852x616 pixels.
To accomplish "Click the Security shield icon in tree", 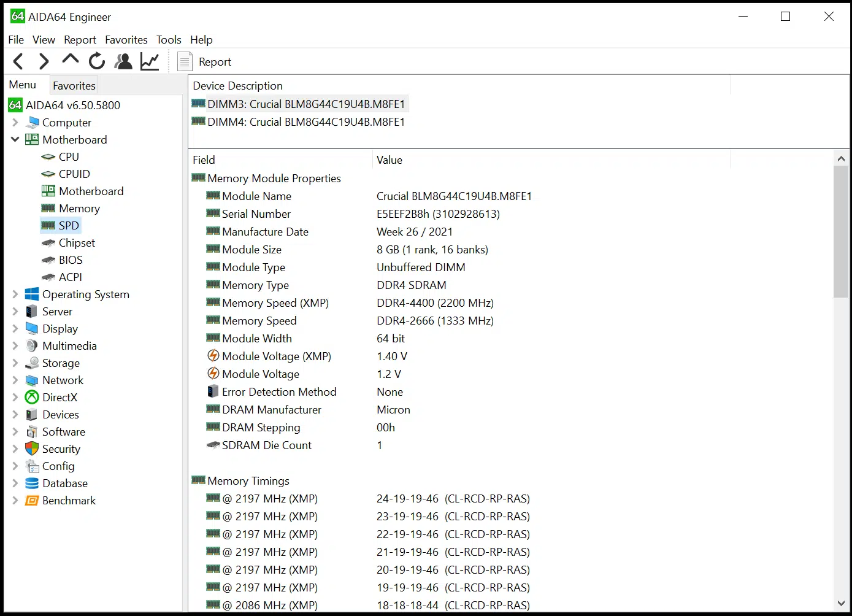I will click(32, 449).
